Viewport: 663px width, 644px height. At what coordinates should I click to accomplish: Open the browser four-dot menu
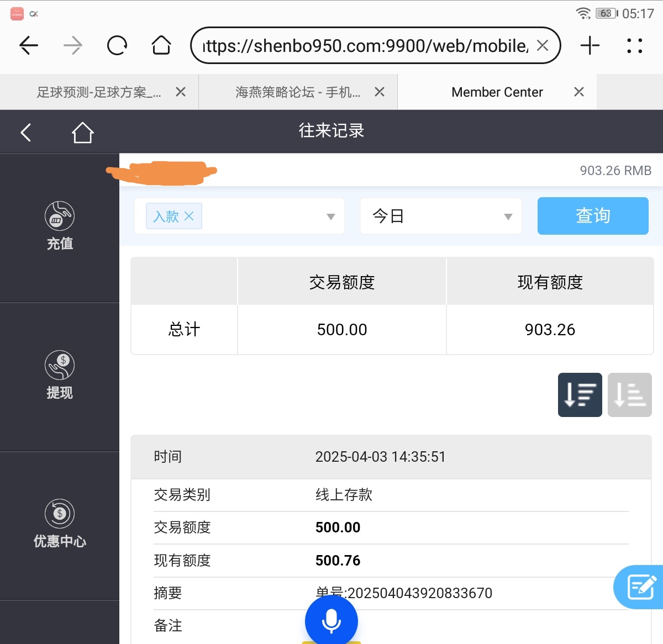click(x=634, y=45)
